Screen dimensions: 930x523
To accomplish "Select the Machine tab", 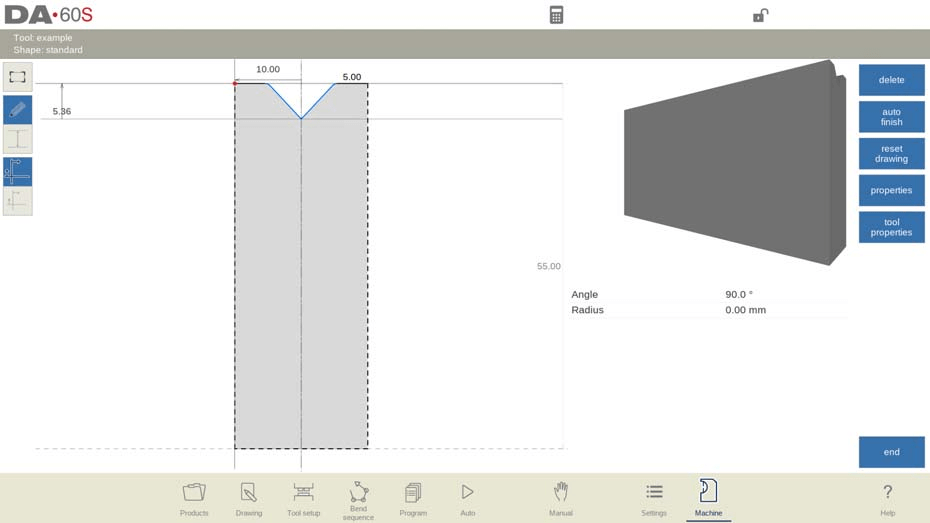I will [708, 498].
